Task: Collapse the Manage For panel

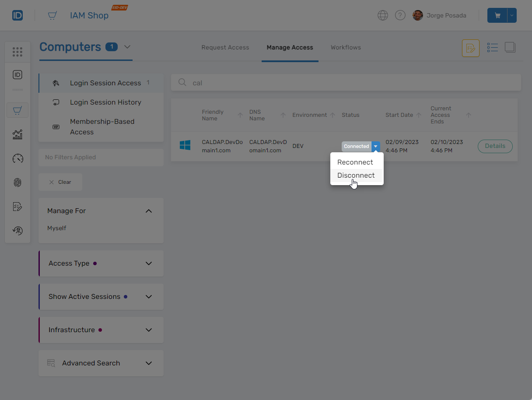Action: [x=149, y=211]
